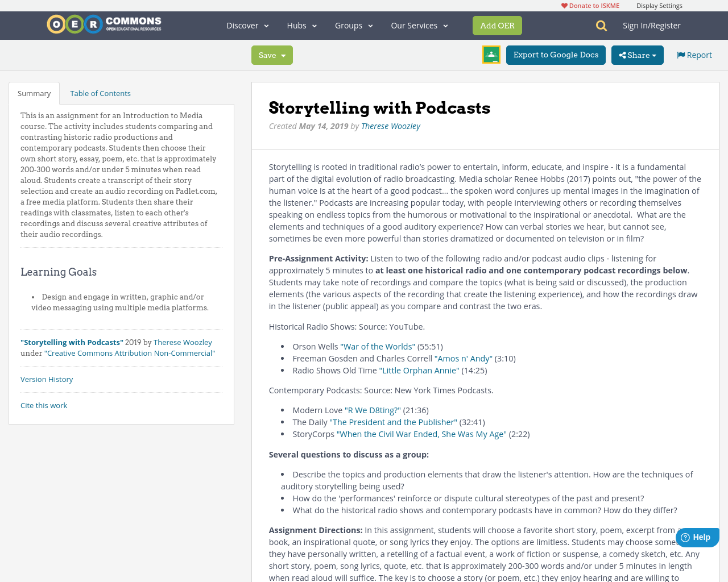Click the heart icon next to Donate
The width and height of the screenshot is (728, 582).
pyautogui.click(x=564, y=5)
